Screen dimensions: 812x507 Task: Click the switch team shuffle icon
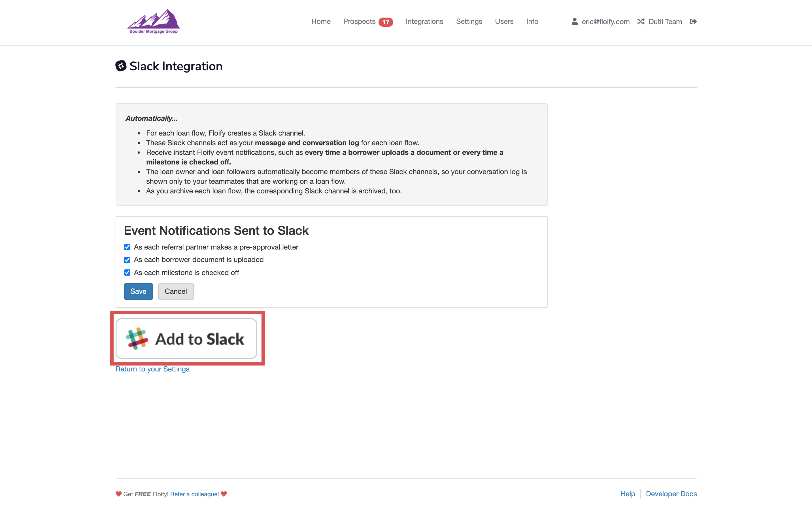[x=641, y=22]
